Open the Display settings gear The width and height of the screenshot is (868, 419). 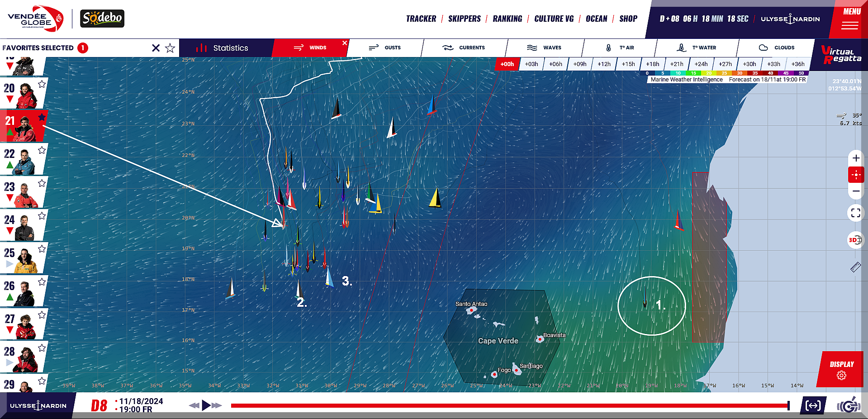(841, 375)
